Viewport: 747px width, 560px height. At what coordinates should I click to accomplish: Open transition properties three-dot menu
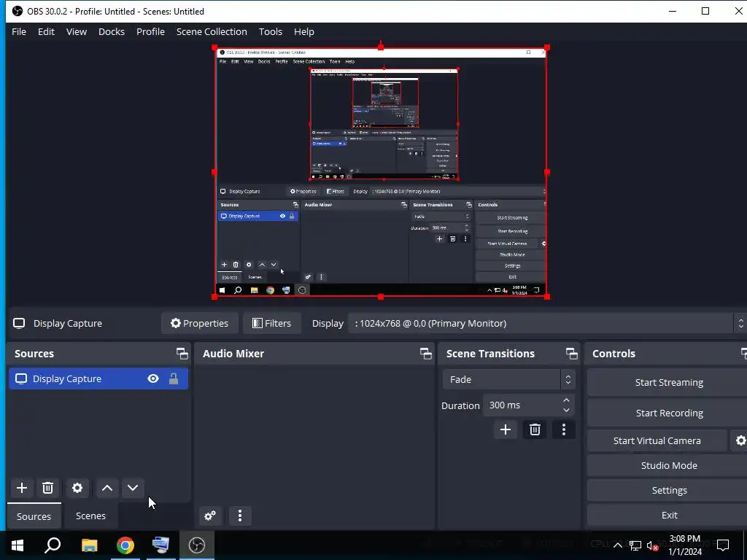(564, 429)
